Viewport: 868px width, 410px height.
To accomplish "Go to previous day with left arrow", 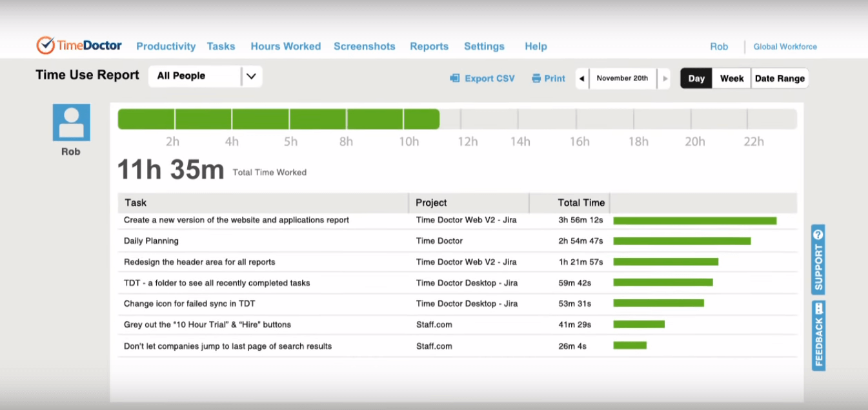I will pos(581,78).
